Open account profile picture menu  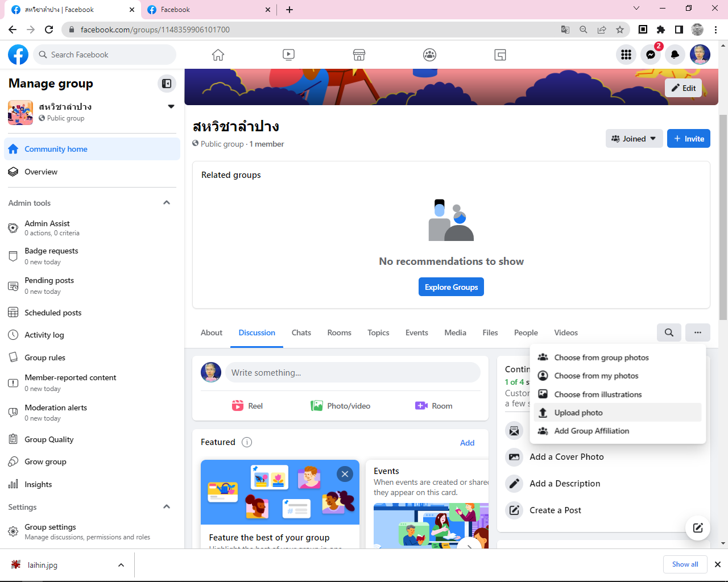pyautogui.click(x=700, y=55)
